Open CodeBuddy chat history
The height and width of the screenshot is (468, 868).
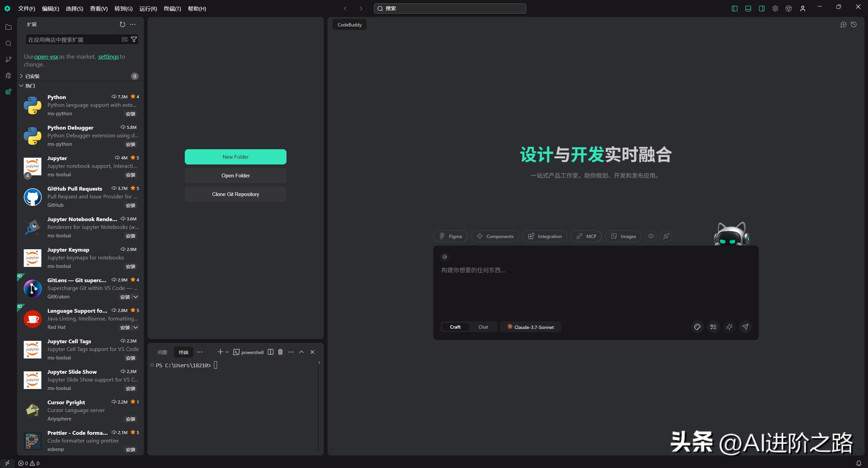(x=854, y=24)
